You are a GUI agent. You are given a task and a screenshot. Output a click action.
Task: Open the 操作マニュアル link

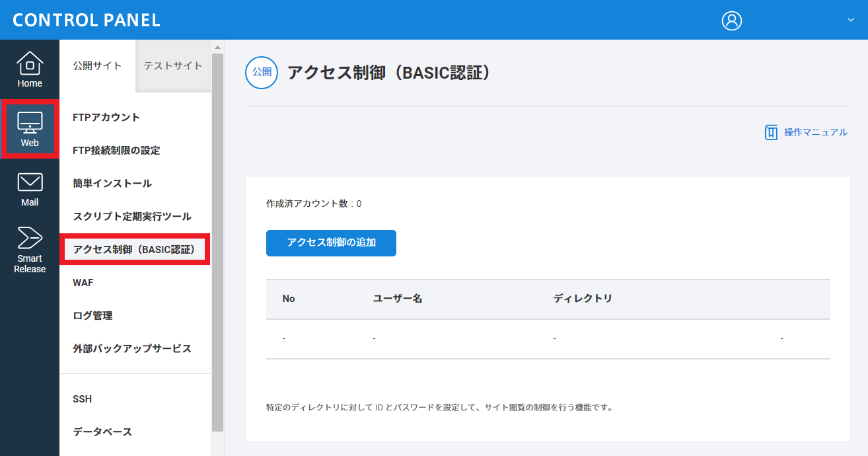(x=815, y=132)
